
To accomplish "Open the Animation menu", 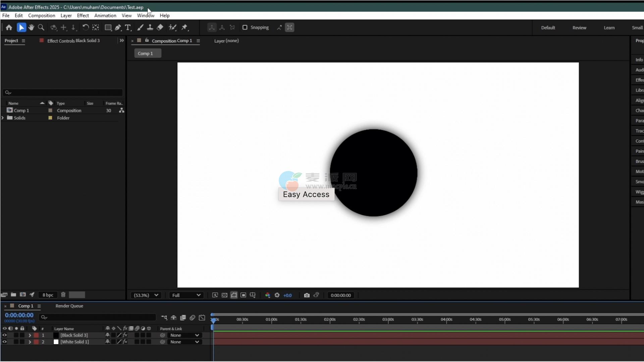I will [105, 15].
